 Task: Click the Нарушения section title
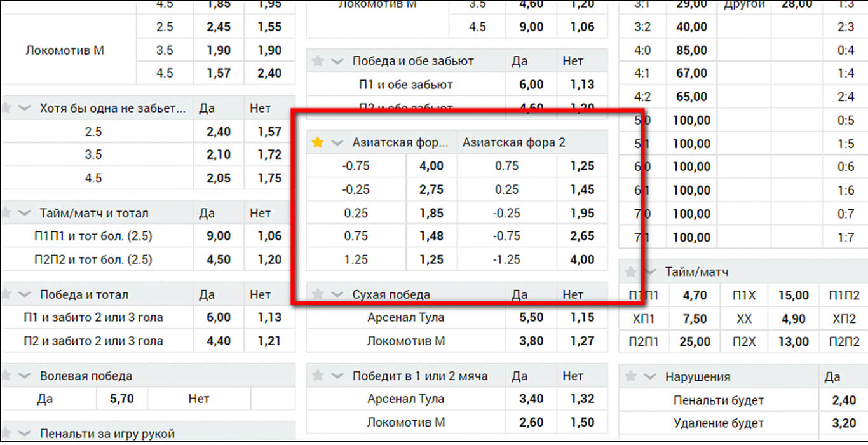tap(698, 376)
